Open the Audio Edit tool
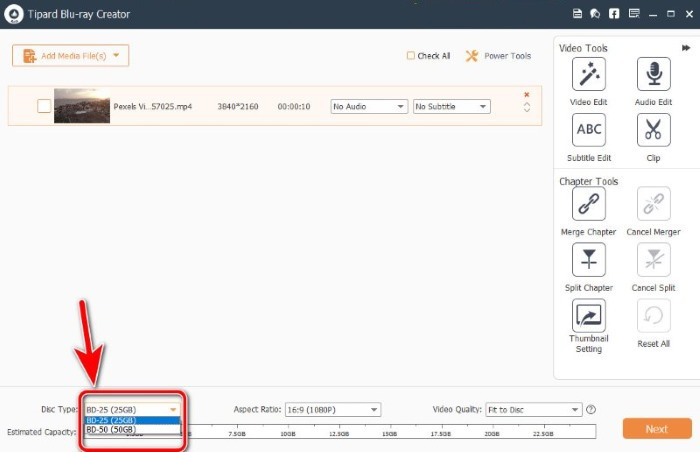The height and width of the screenshot is (452, 700). click(653, 74)
